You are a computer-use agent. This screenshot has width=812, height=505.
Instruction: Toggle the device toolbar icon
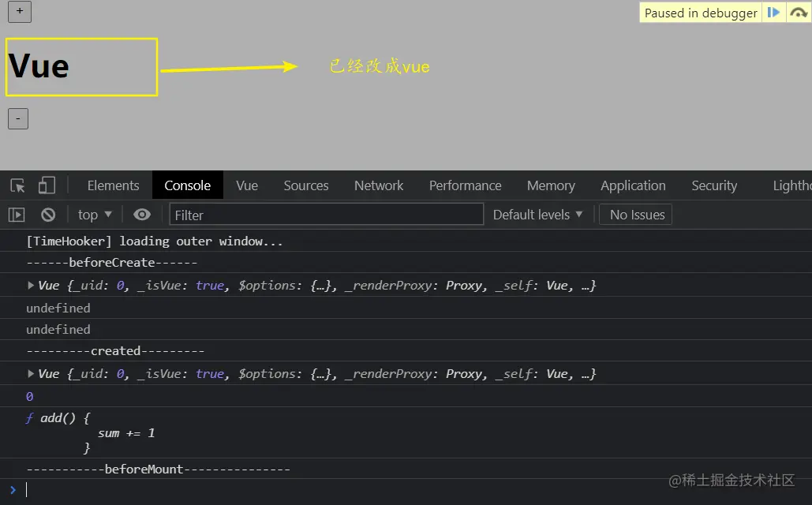[x=47, y=185]
